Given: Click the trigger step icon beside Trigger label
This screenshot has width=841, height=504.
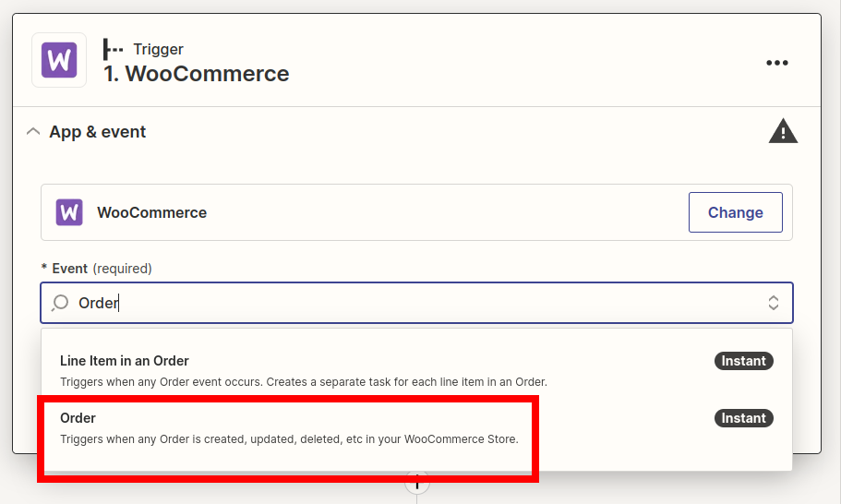Looking at the screenshot, I should pos(113,49).
